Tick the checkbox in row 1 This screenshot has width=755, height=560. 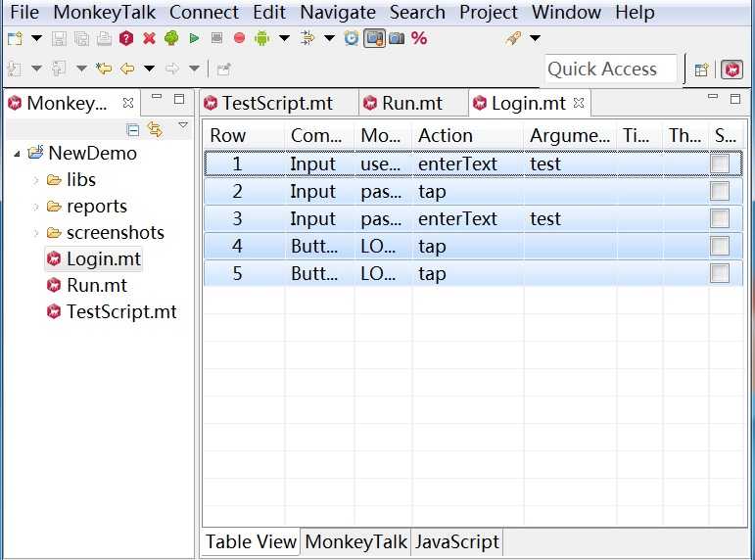tap(720, 163)
